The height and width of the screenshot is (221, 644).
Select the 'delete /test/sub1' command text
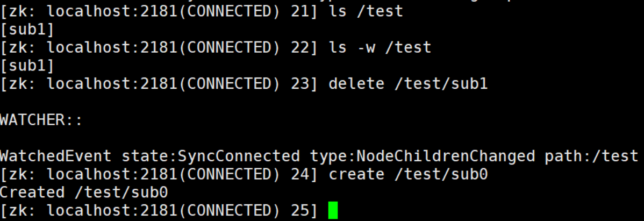pyautogui.click(x=408, y=84)
